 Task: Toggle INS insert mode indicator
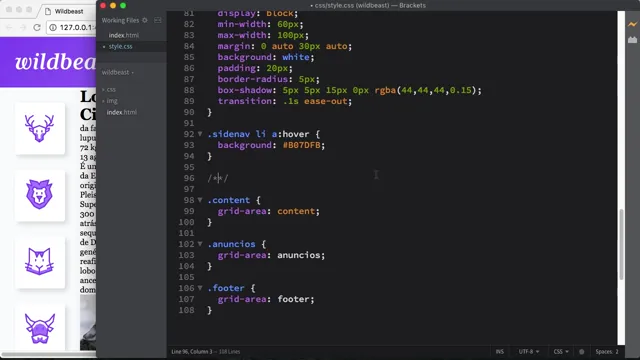500,351
